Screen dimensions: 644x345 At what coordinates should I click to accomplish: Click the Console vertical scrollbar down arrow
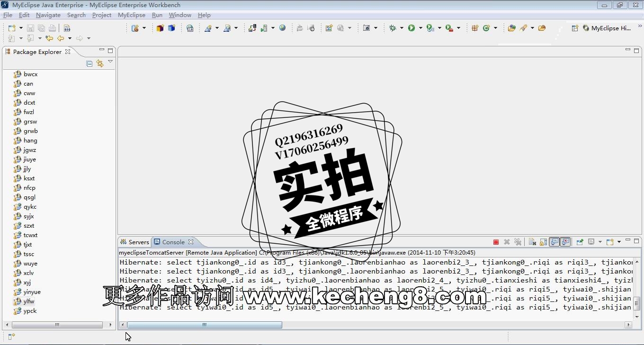point(637,317)
